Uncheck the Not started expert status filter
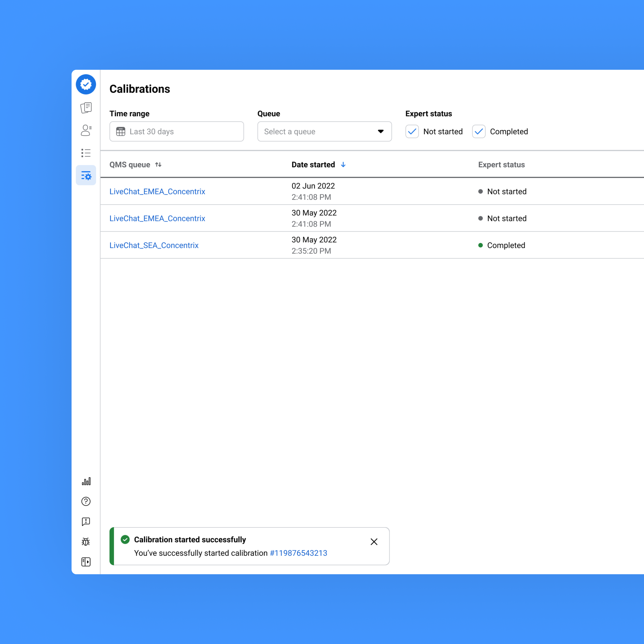The height and width of the screenshot is (644, 644). 412,131
